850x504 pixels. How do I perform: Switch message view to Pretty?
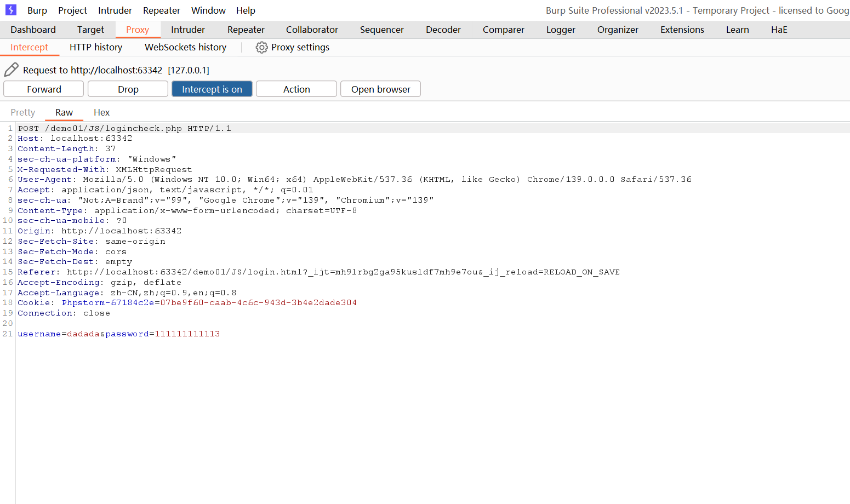tap(23, 112)
